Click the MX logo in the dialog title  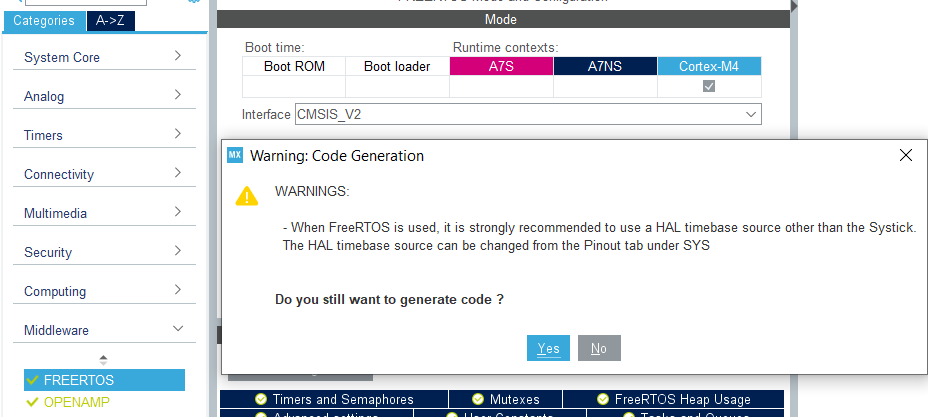tap(235, 156)
